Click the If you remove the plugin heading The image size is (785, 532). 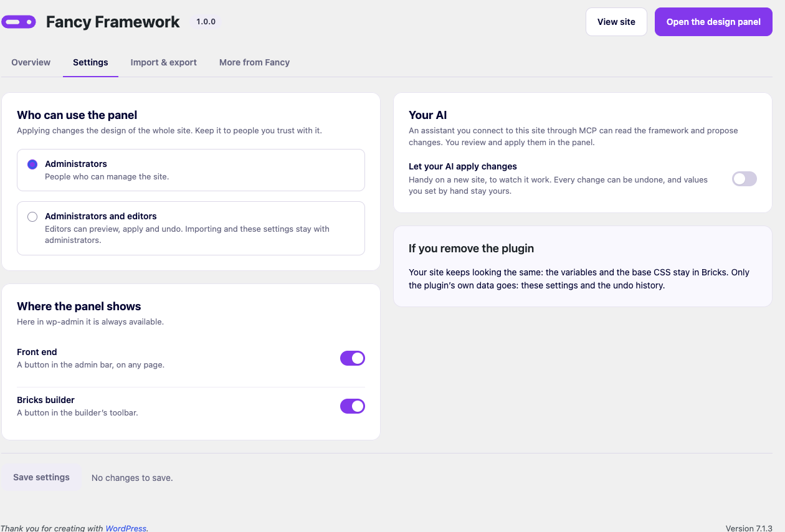[x=471, y=249]
